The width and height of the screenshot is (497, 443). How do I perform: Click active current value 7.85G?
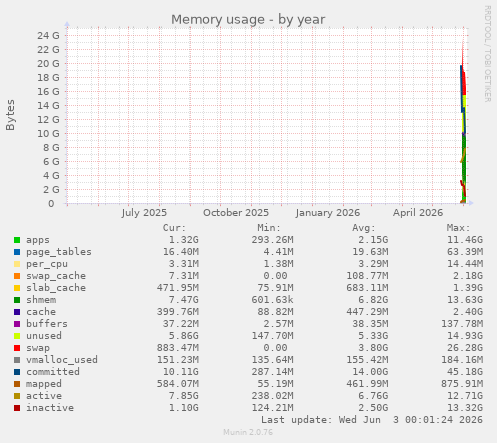(x=184, y=396)
